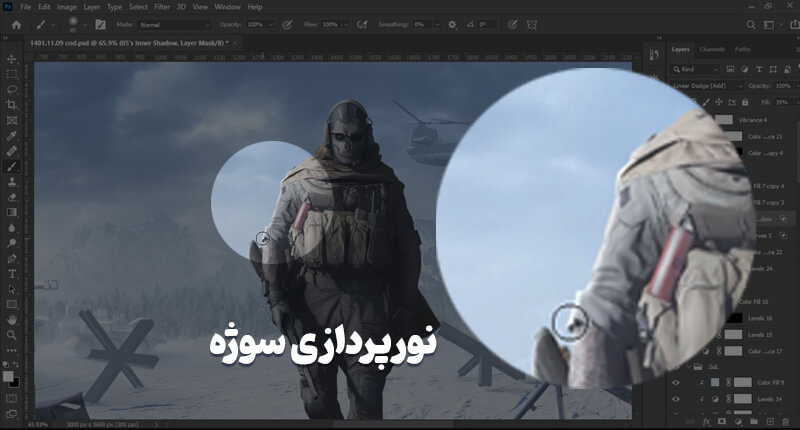This screenshot has width=800, height=430.
Task: Hide the Levels 14 layer
Action: tap(676, 399)
